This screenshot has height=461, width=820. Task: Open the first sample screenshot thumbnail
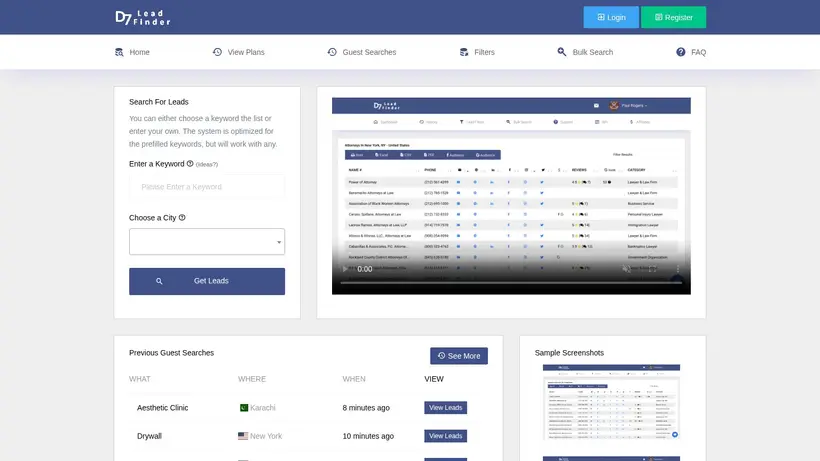point(611,402)
